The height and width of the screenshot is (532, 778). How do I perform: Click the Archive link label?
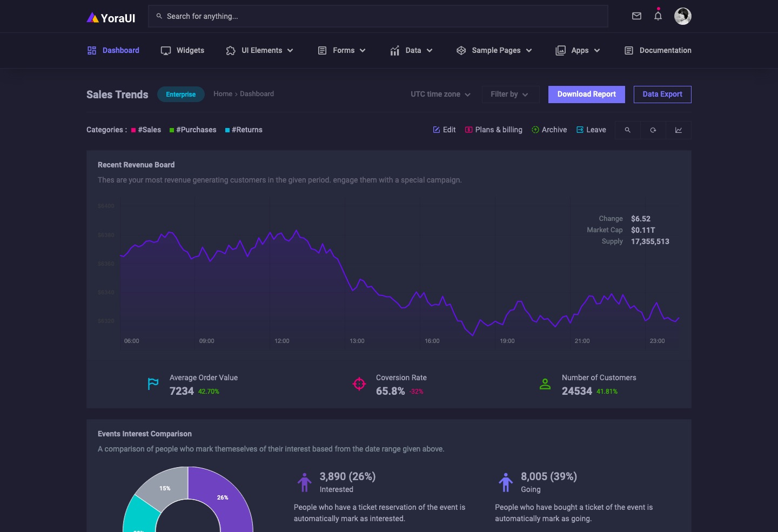click(x=554, y=130)
